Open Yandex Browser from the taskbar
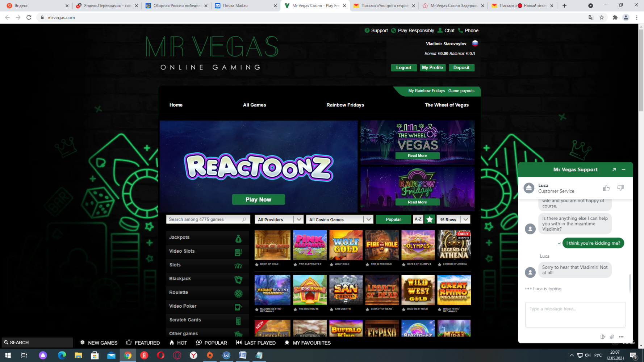The height and width of the screenshot is (362, 644). (x=193, y=355)
